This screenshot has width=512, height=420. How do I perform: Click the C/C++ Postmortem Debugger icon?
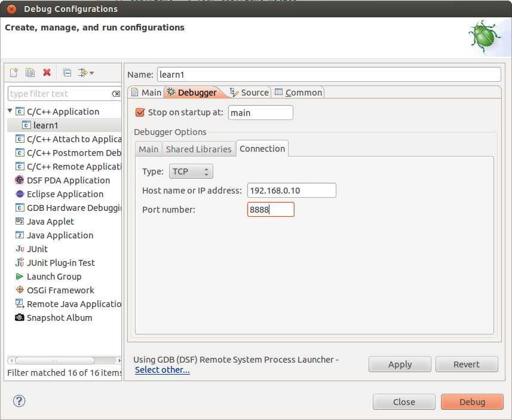tap(20, 152)
